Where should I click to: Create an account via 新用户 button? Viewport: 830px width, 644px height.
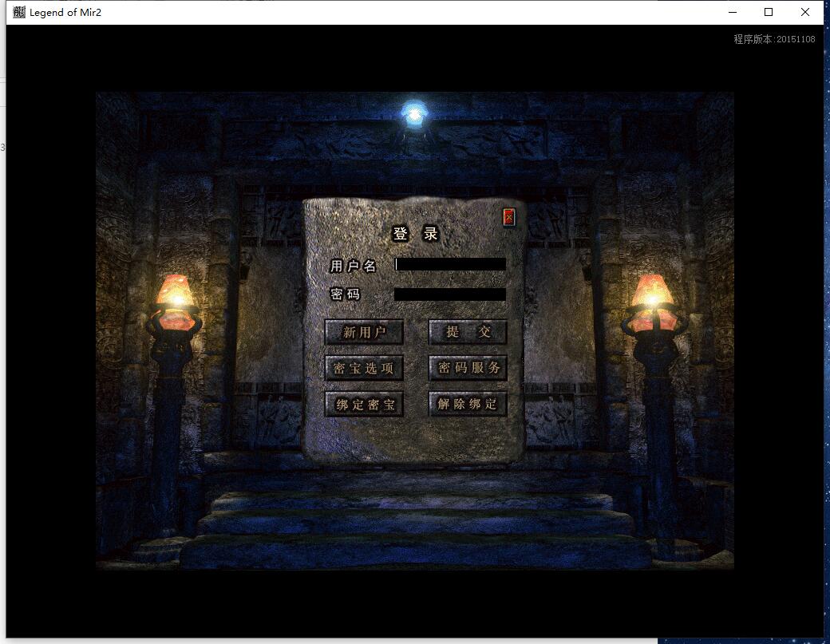coord(364,332)
